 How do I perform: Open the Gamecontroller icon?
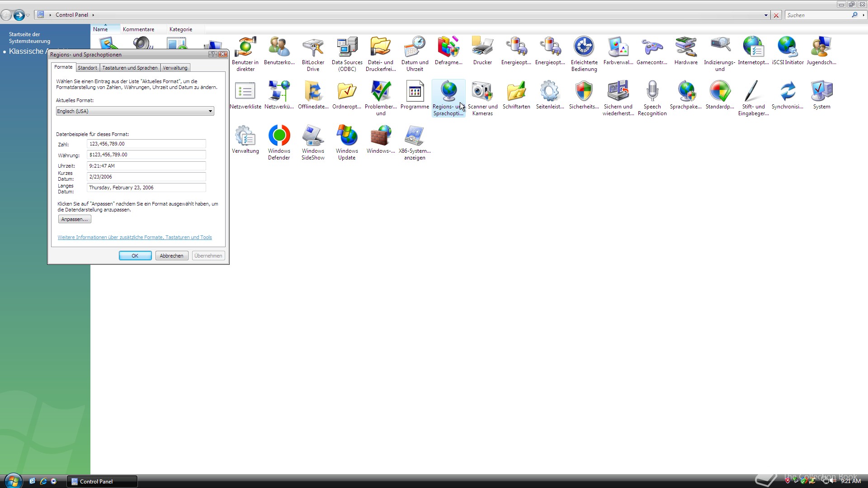coord(652,51)
